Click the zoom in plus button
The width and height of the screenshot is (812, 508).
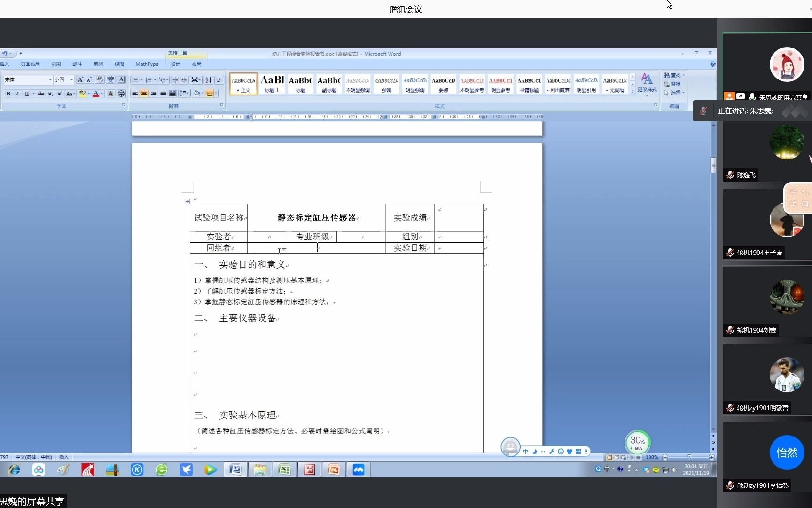(712, 457)
